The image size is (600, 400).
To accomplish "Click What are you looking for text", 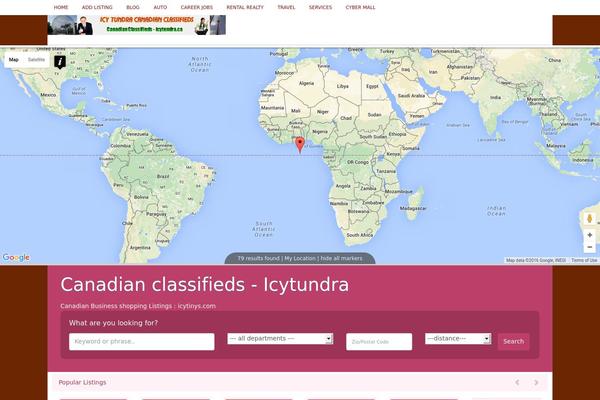I will point(113,323).
